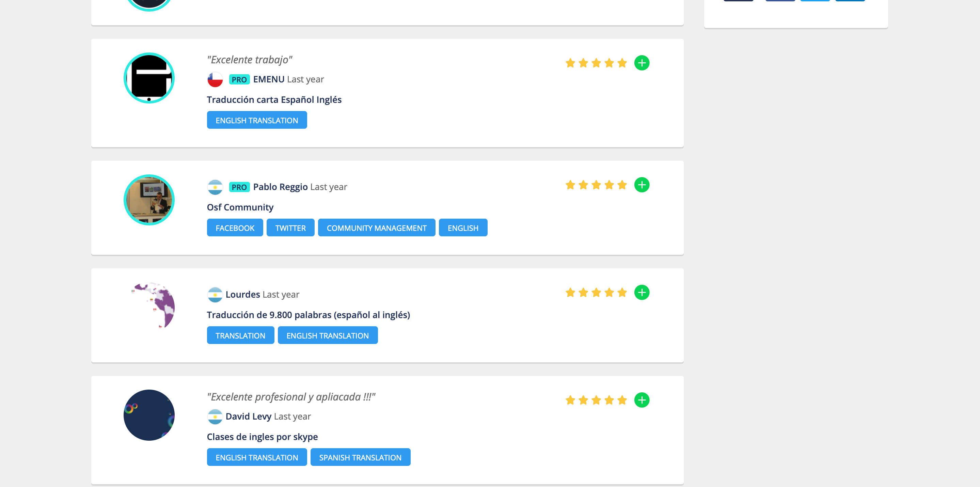Click Argentina flag next to Lourdes

215,295
